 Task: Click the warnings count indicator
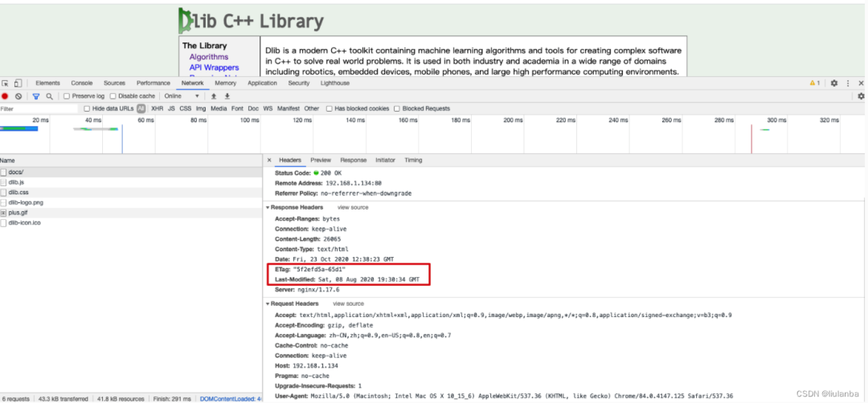[815, 83]
